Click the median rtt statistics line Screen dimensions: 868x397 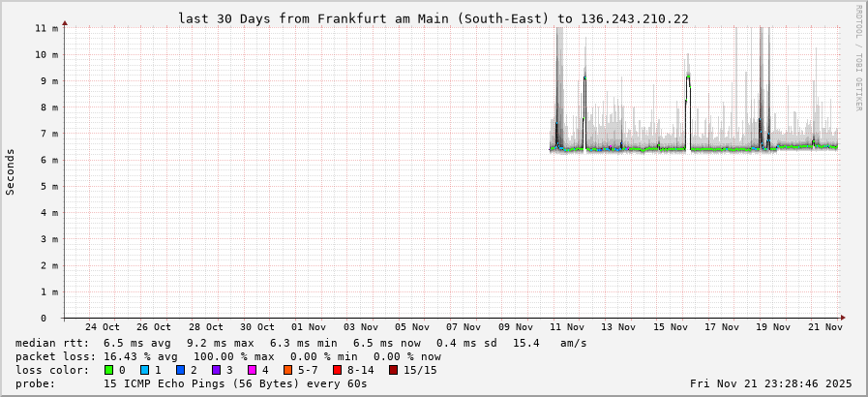(301, 343)
